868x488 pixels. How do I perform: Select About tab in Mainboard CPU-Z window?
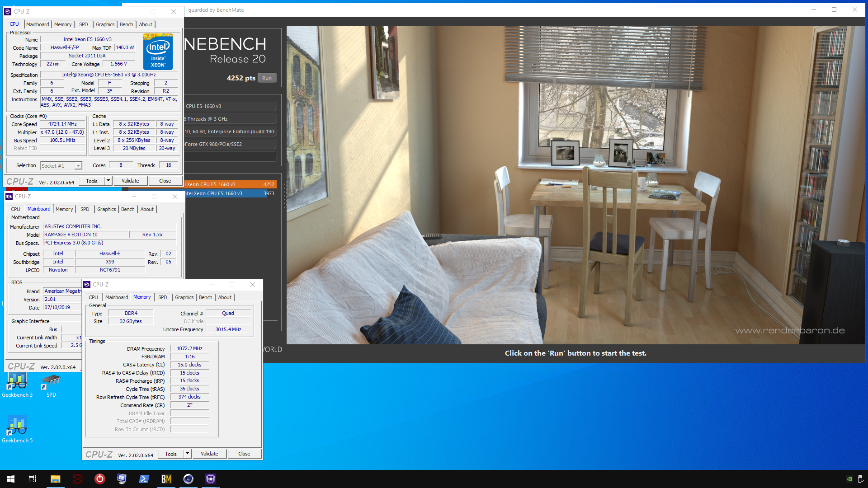[147, 209]
